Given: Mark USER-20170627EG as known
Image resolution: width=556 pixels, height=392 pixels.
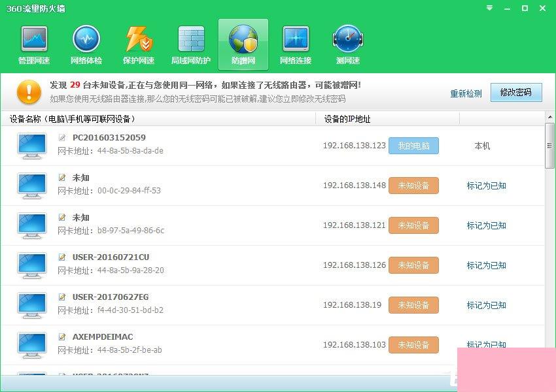Looking at the screenshot, I should point(486,305).
